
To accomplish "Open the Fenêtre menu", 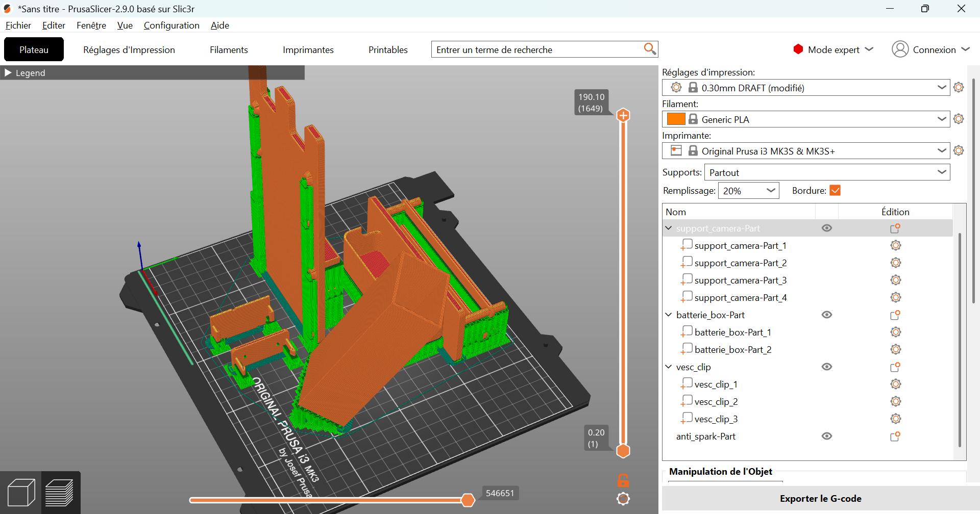I will pyautogui.click(x=91, y=25).
